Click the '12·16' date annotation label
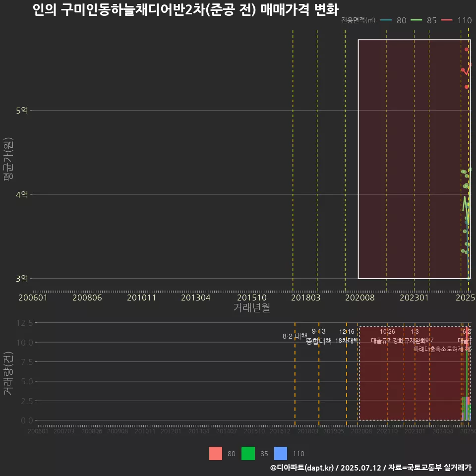This screenshot has width=476, height=476. coord(347,332)
